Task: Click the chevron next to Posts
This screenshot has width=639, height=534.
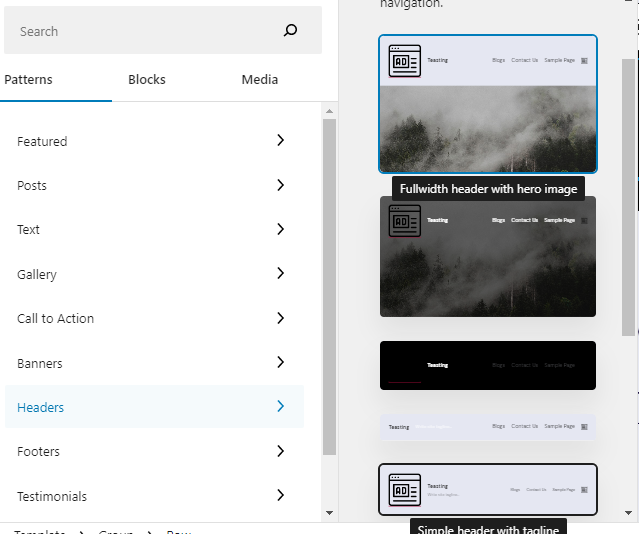Action: pos(280,185)
